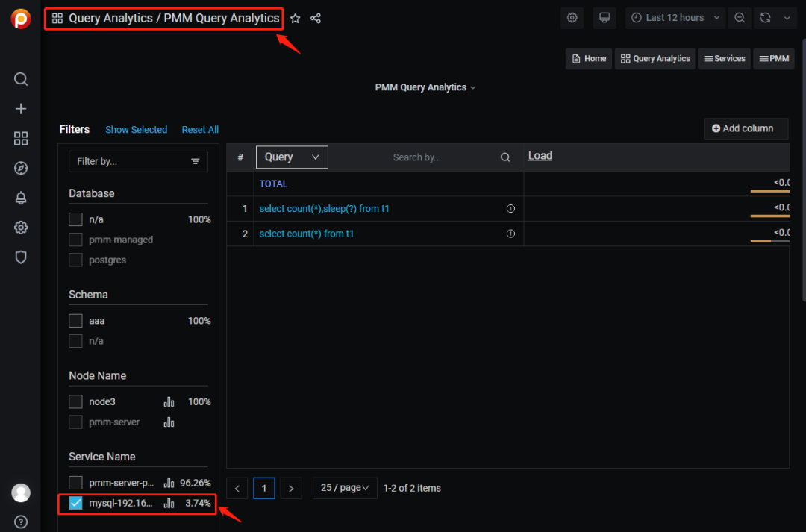Check the postgres database filter

pyautogui.click(x=75, y=260)
